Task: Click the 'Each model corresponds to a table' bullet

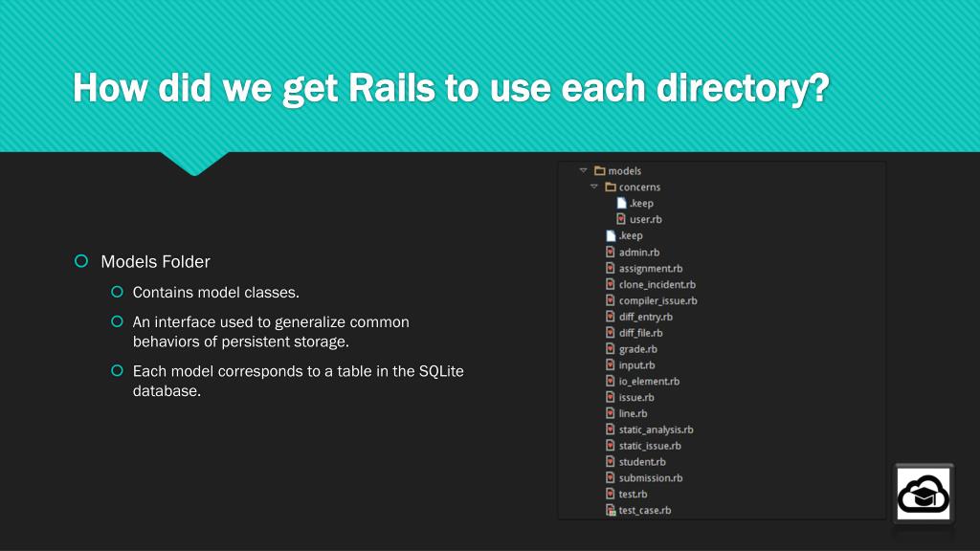Action: [x=299, y=381]
